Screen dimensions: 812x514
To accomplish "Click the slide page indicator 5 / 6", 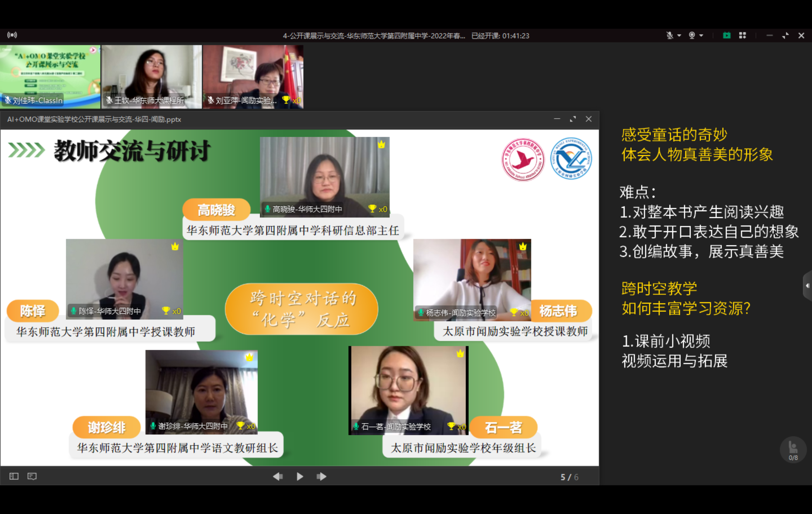I will tap(569, 477).
